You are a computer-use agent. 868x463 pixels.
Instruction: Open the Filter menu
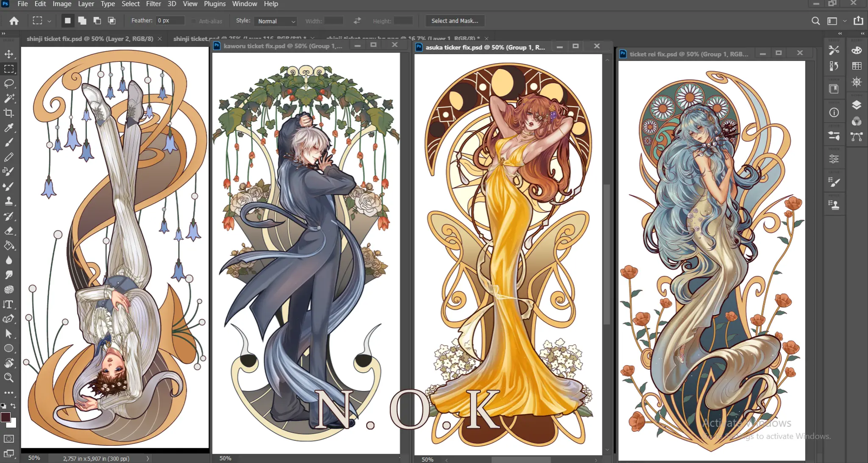click(153, 4)
